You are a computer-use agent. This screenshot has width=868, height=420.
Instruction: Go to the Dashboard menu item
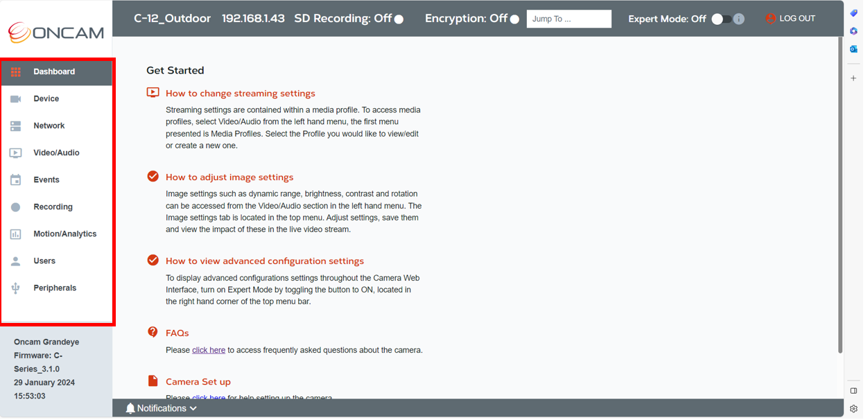click(56, 72)
